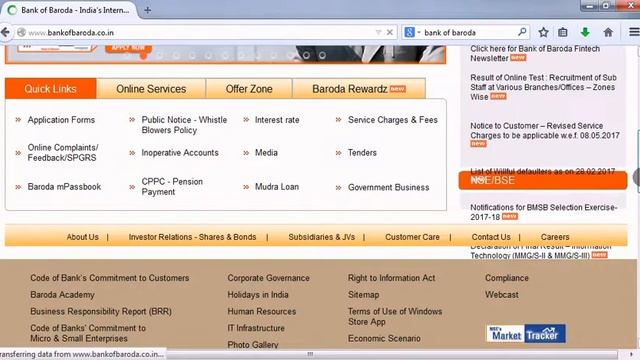Open a new browser tab with plus
The width and height of the screenshot is (640, 360).
pos(148,10)
